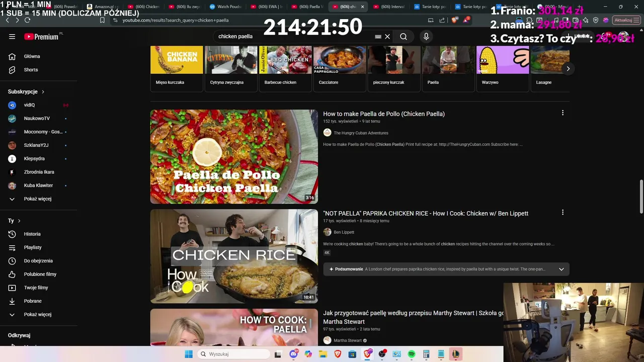Open Polubione filmy liked videos
The image size is (644, 362).
[x=39, y=274]
